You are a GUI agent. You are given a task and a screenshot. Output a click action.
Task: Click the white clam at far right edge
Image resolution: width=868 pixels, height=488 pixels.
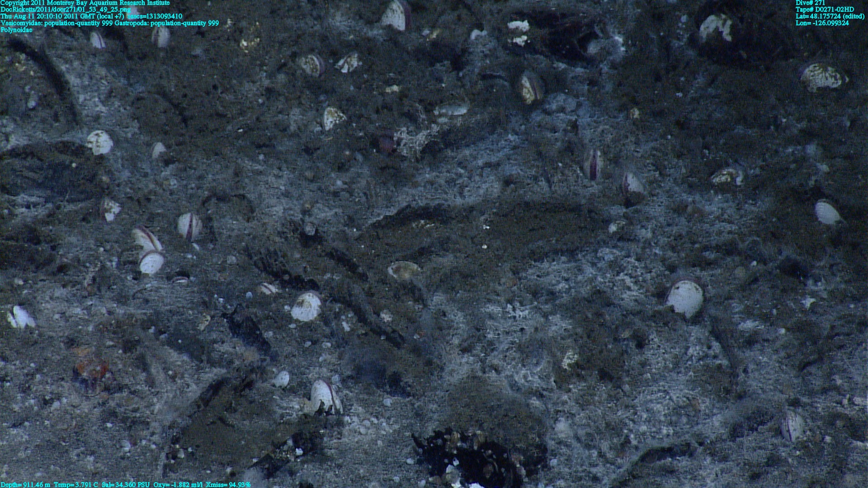[827, 213]
